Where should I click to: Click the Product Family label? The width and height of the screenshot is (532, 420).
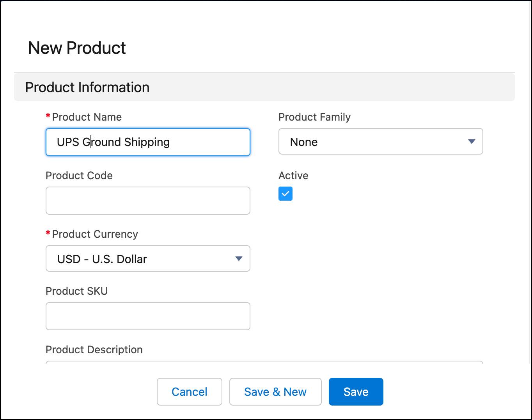point(314,117)
